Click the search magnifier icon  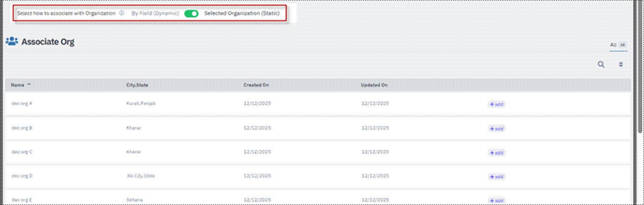coord(601,65)
